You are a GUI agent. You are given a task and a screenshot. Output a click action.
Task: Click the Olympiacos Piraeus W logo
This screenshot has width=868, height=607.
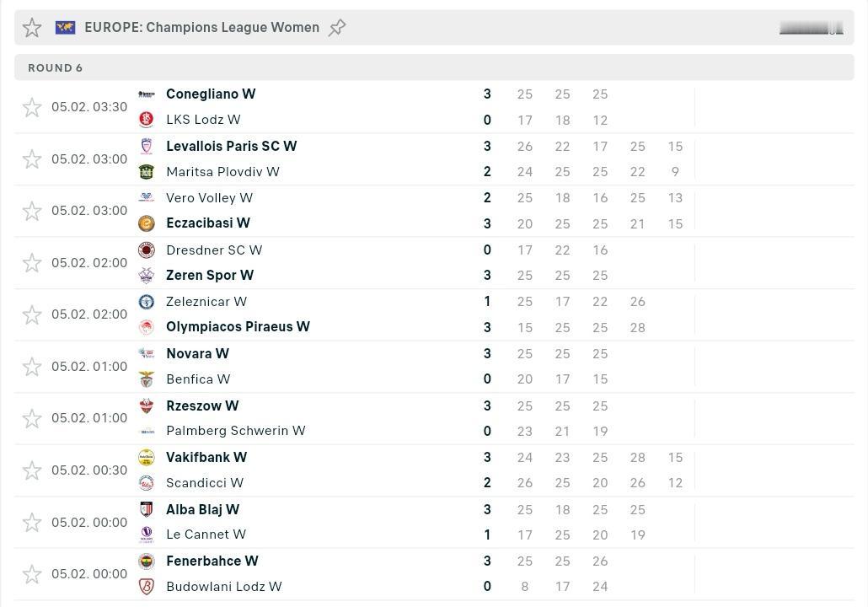pyautogui.click(x=147, y=327)
